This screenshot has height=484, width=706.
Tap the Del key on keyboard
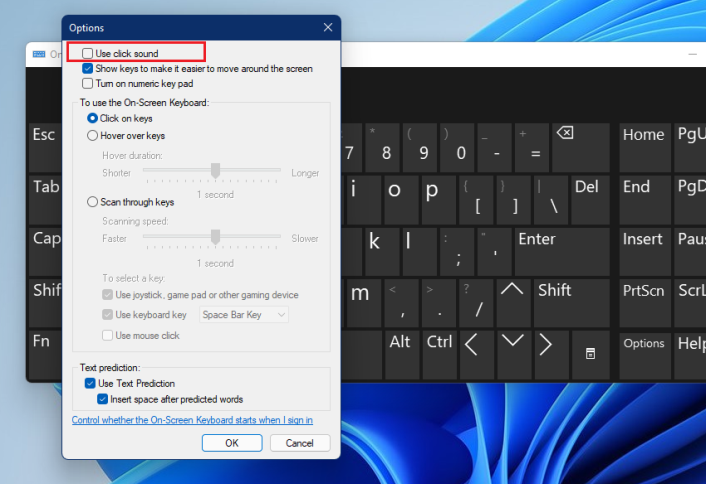(590, 200)
